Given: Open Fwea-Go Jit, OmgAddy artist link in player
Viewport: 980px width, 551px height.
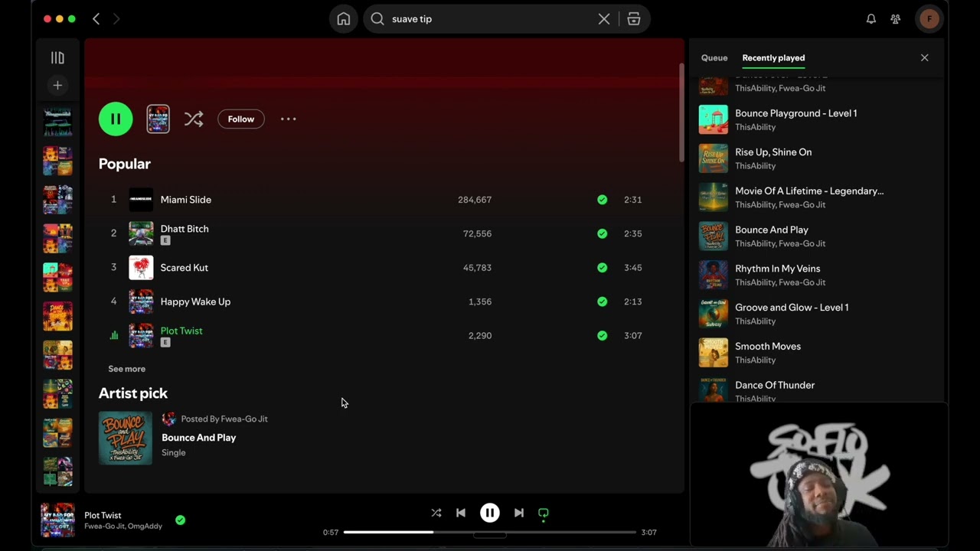Looking at the screenshot, I should coord(123,527).
